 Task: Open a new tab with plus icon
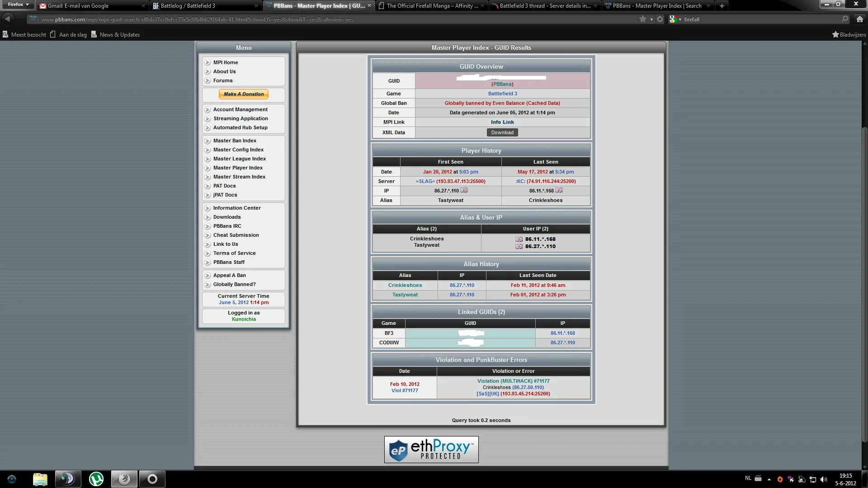tap(722, 6)
